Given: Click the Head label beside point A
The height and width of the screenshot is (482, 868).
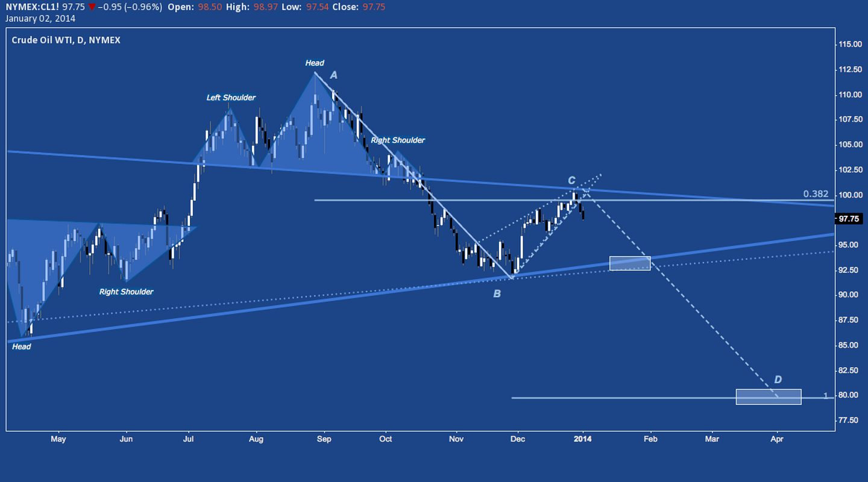Looking at the screenshot, I should [315, 63].
